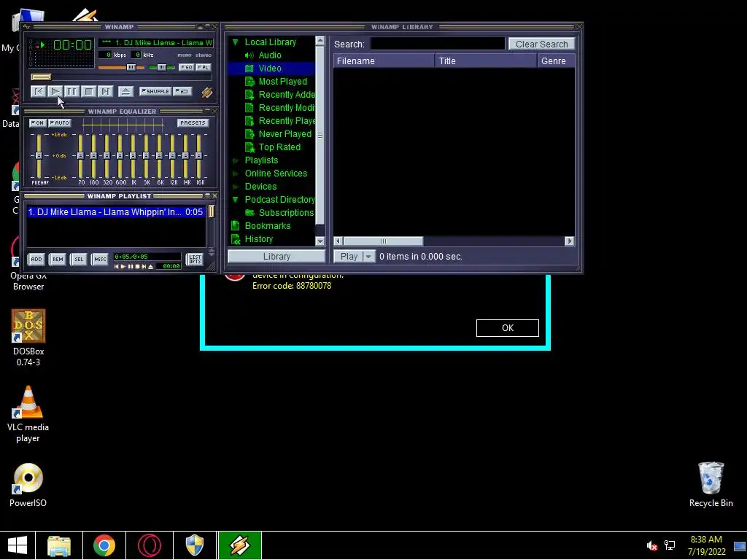Viewport: 747px width, 560px height.
Task: Open the Play button's dropdown arrow
Action: click(x=368, y=256)
